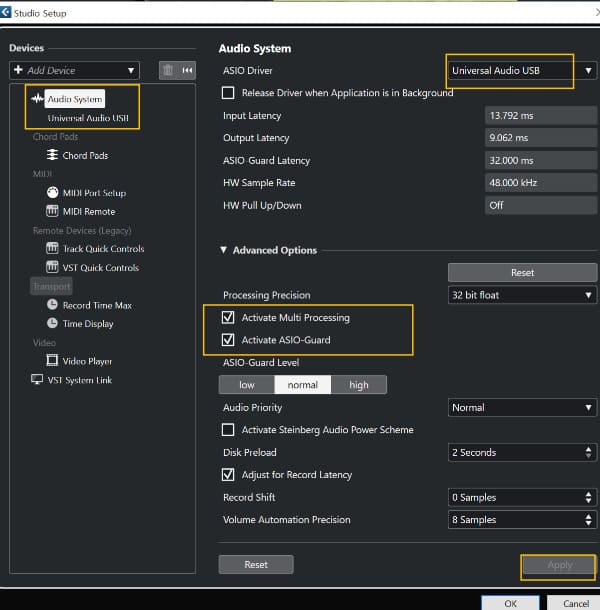Click the OK button
Screen dimensions: 600x610
tap(510, 603)
